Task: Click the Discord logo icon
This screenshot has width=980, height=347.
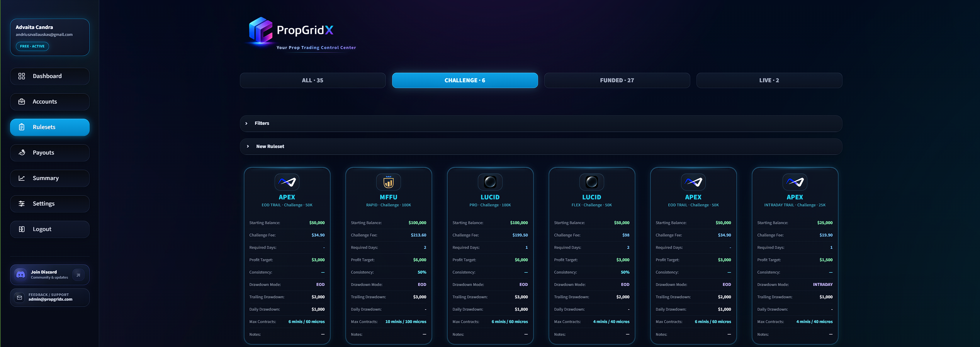Action: (x=20, y=274)
